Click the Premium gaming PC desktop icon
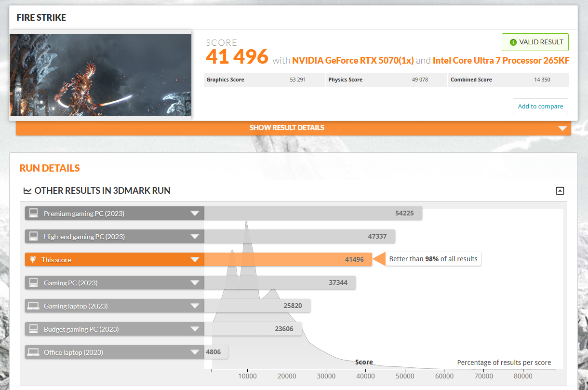The width and height of the screenshot is (588, 390). coord(33,214)
